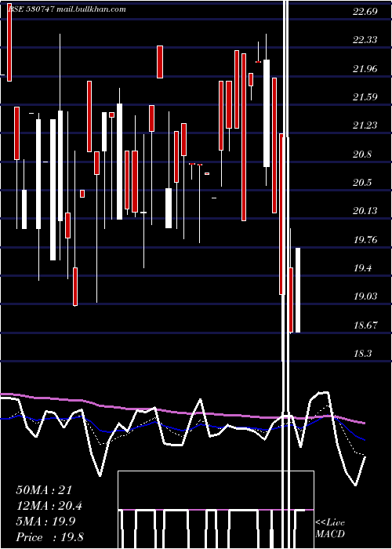Viewport: 392px width, 549px height.
Task: Click the 18.67 price axis label
Action: [x=365, y=325]
